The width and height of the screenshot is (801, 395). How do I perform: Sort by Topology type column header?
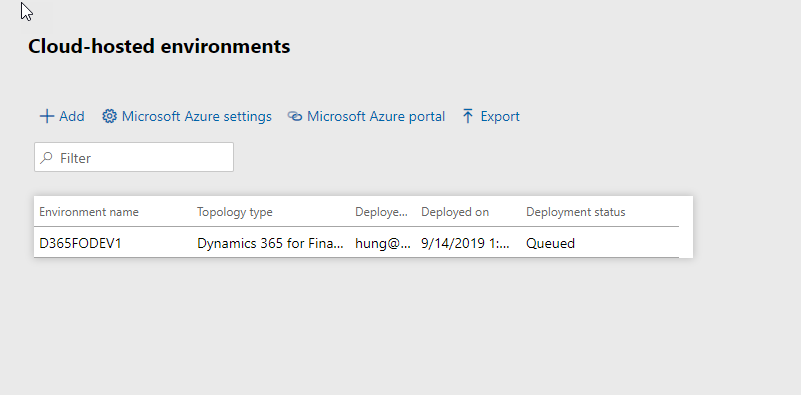[x=235, y=212]
